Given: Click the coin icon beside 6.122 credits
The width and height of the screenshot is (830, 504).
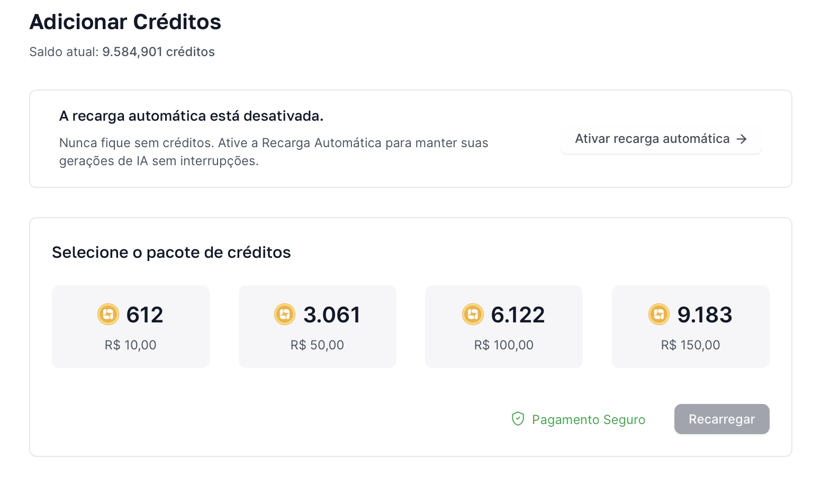Looking at the screenshot, I should pyautogui.click(x=473, y=314).
